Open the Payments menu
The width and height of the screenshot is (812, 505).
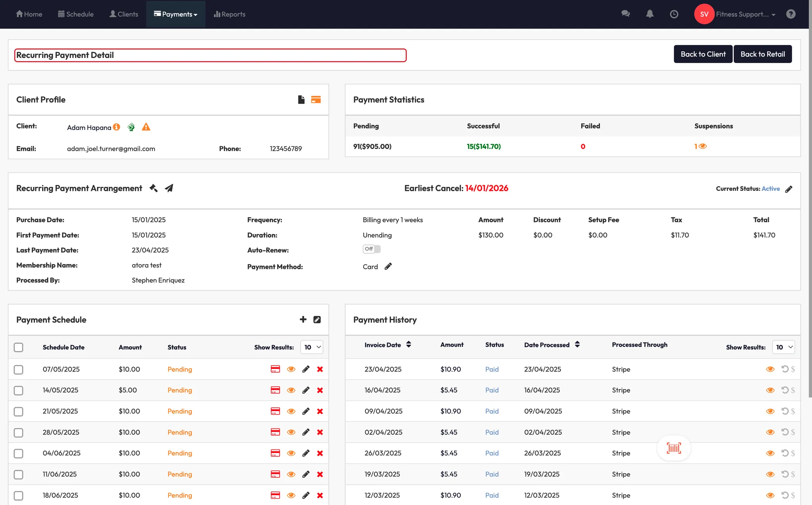(x=176, y=14)
